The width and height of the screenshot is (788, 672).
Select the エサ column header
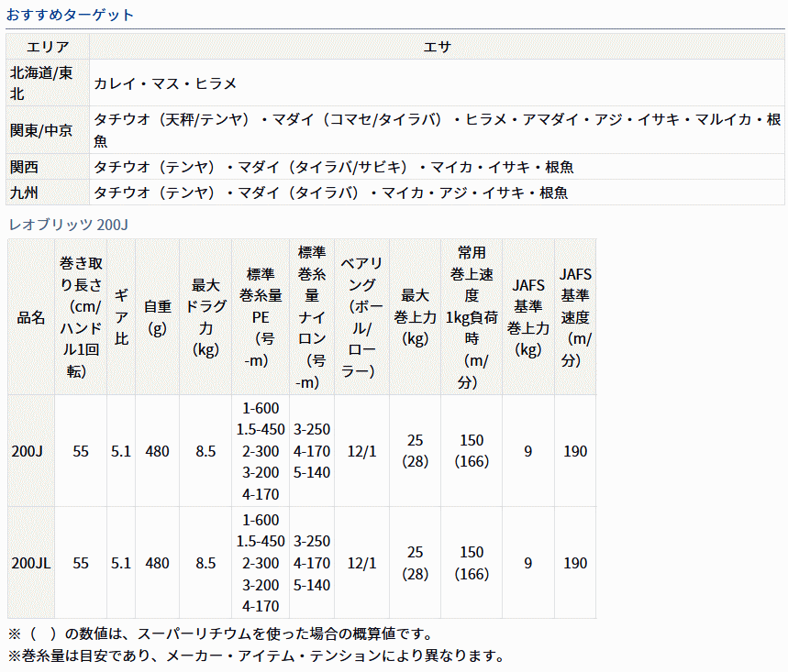tap(437, 47)
